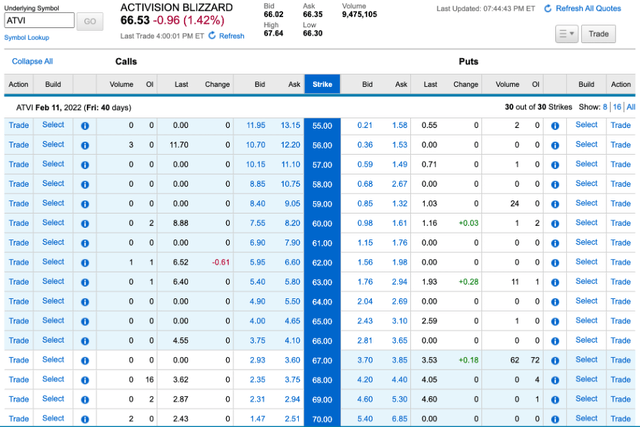Open call info icon for 62.00 strike

coord(85,263)
